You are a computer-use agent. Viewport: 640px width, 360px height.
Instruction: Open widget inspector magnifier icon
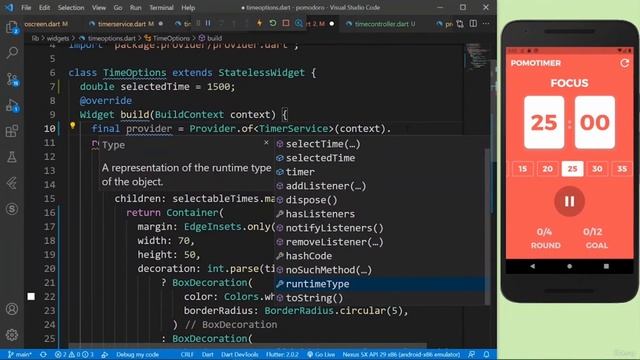299,23
